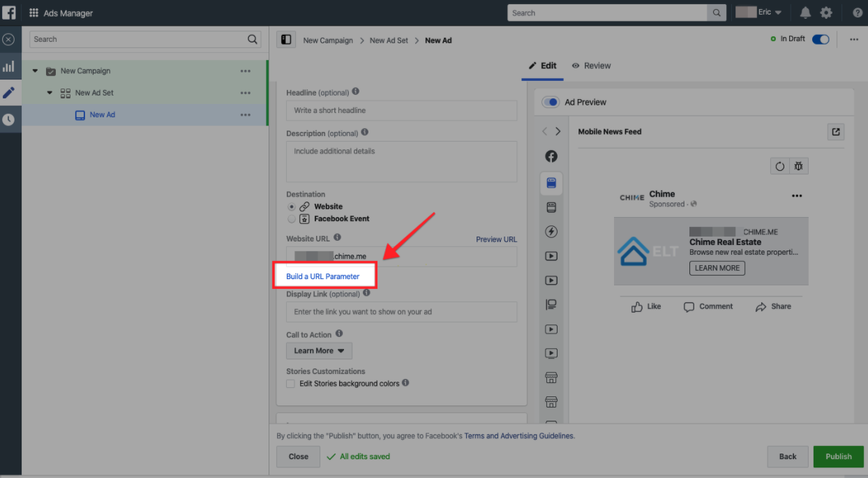Switch to the Edit tab
Image resolution: width=868 pixels, height=478 pixels.
click(x=542, y=66)
